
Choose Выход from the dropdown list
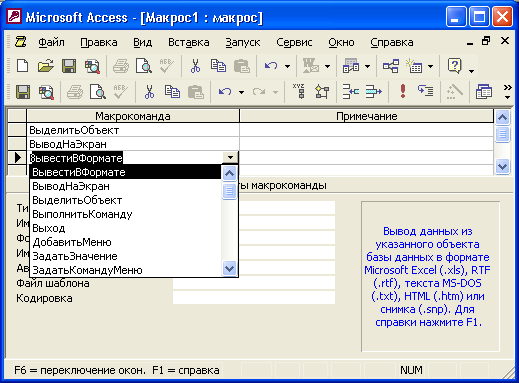[x=126, y=228]
